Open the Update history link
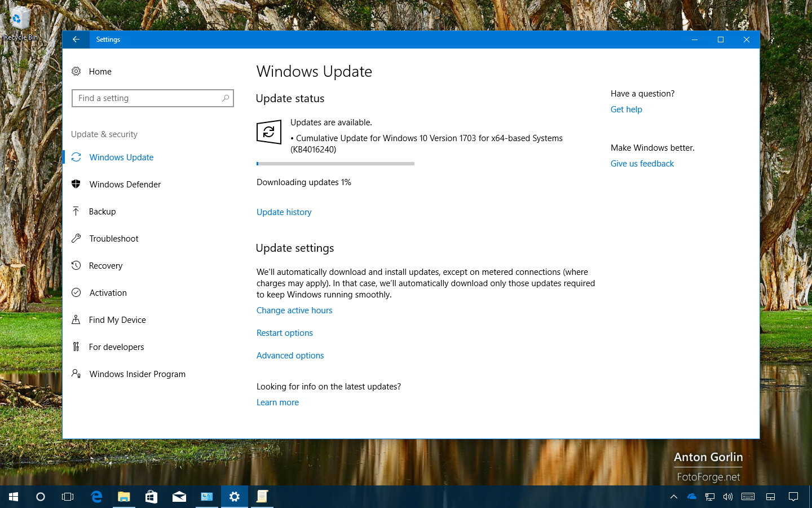 [284, 212]
